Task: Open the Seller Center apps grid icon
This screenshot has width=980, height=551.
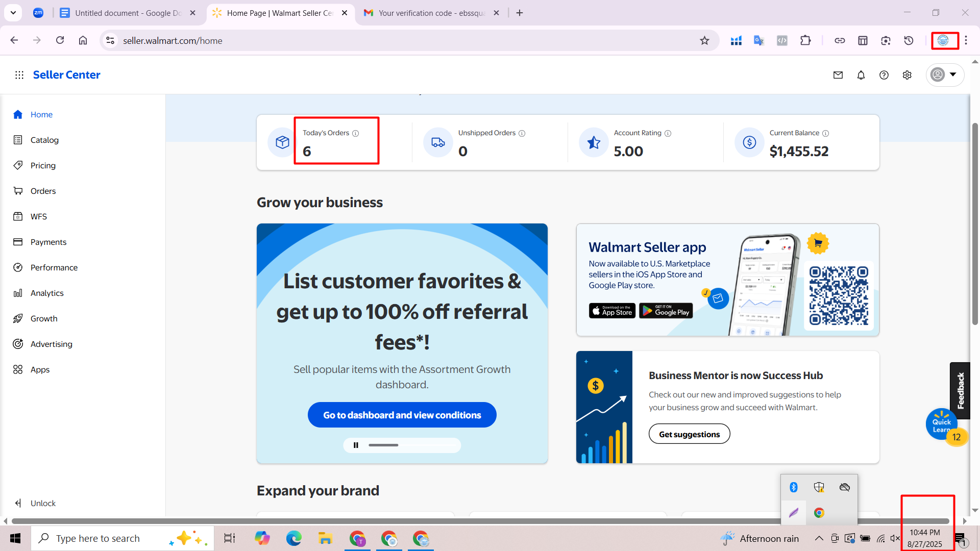Action: pyautogui.click(x=19, y=75)
